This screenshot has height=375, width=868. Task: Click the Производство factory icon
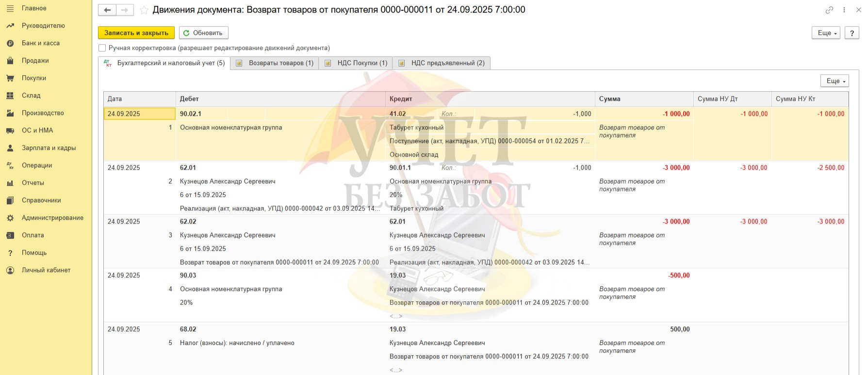tap(10, 113)
